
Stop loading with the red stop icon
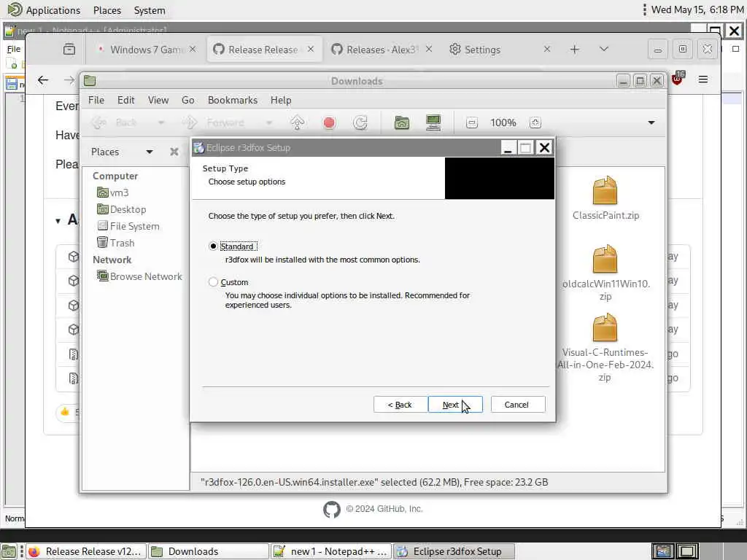pos(329,122)
